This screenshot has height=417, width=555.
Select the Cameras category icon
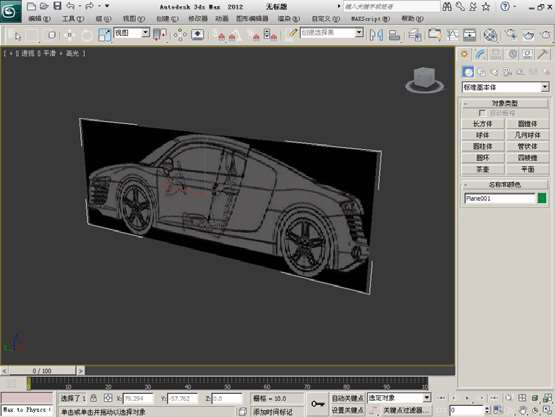click(x=508, y=72)
